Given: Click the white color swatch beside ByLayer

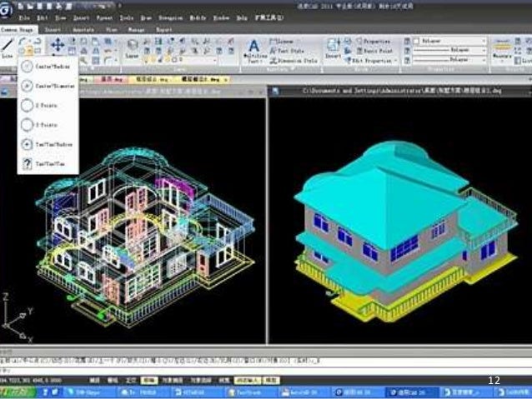Looking at the screenshot, I should click(416, 41).
